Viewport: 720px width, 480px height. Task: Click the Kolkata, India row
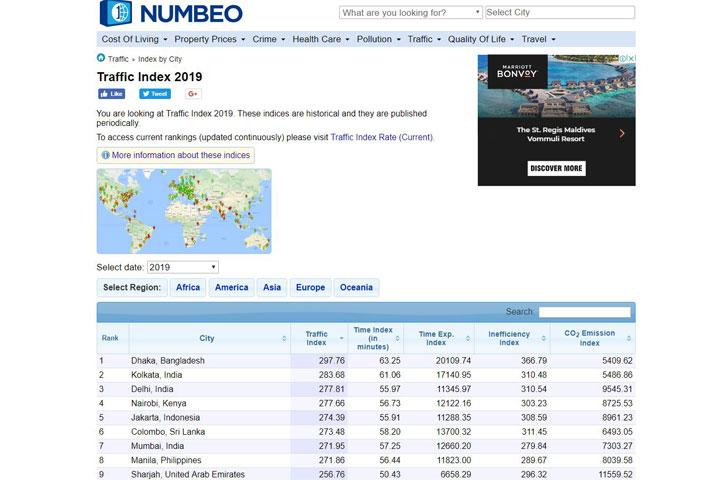366,375
